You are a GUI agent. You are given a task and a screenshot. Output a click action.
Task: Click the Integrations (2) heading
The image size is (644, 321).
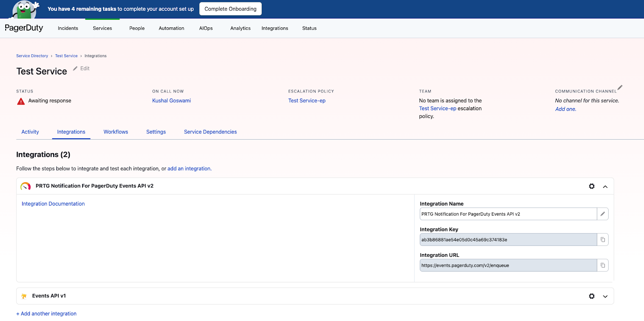43,154
